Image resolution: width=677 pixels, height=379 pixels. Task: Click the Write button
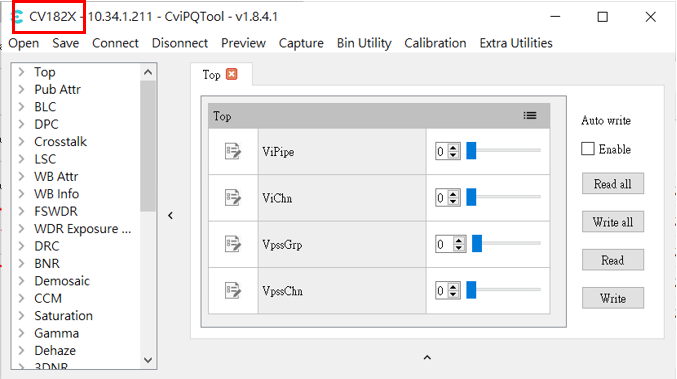(613, 298)
